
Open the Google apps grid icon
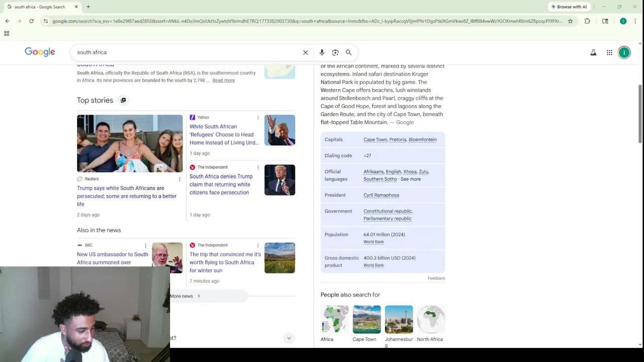[x=609, y=52]
